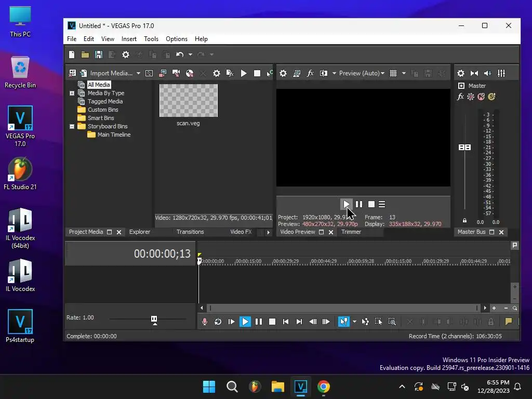Select Tagged Media in the tree
Image resolution: width=532 pixels, height=399 pixels.
[105, 101]
